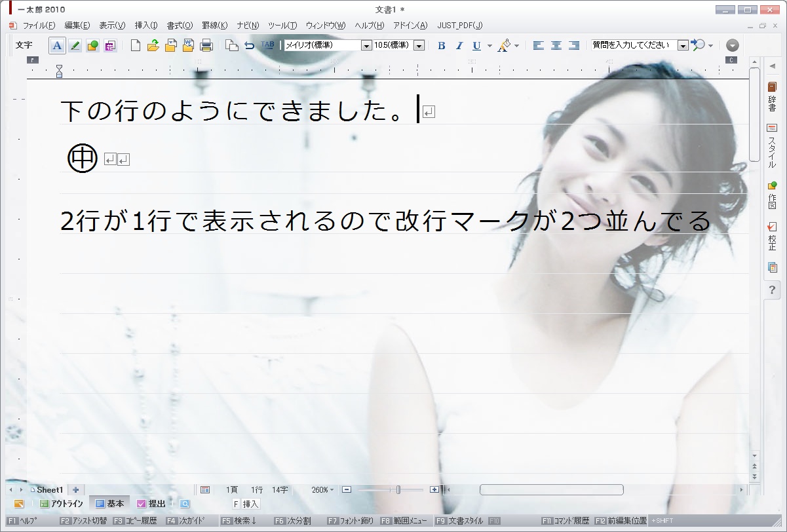Open the ツール(T) menu
The image size is (787, 532).
click(282, 26)
